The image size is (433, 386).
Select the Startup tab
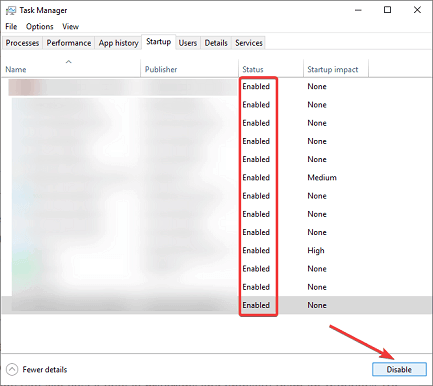coord(159,42)
